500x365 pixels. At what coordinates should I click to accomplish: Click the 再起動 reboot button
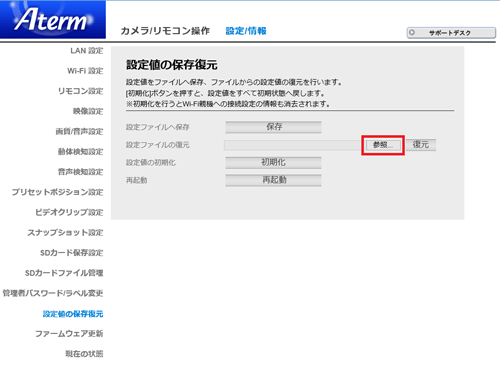pyautogui.click(x=273, y=180)
